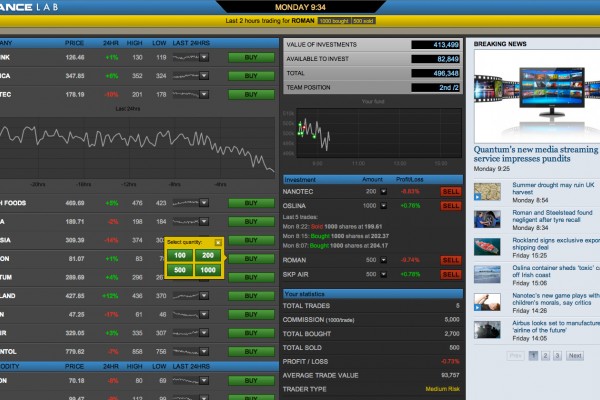Expand SKP AIR trades dropdown arrow
The height and width of the screenshot is (400, 600).
(x=383, y=274)
